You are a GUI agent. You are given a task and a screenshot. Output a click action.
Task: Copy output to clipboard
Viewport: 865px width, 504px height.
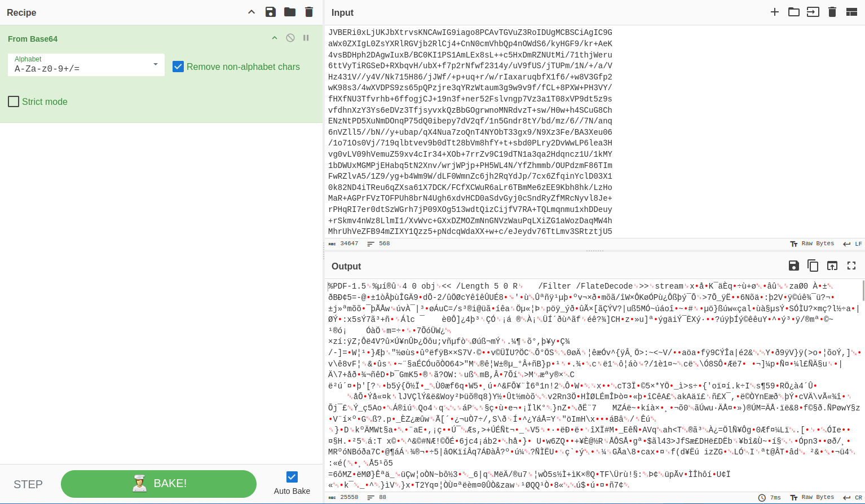[x=813, y=266]
